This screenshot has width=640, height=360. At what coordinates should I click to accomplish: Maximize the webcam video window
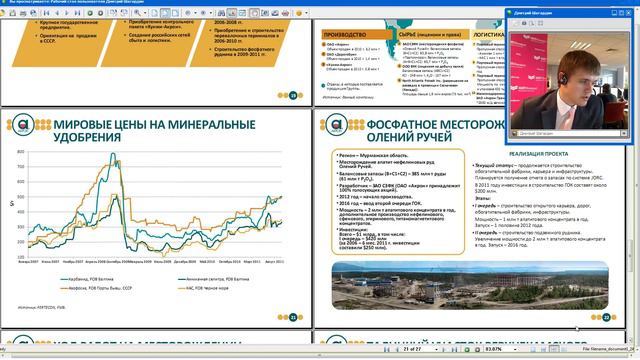(621, 13)
